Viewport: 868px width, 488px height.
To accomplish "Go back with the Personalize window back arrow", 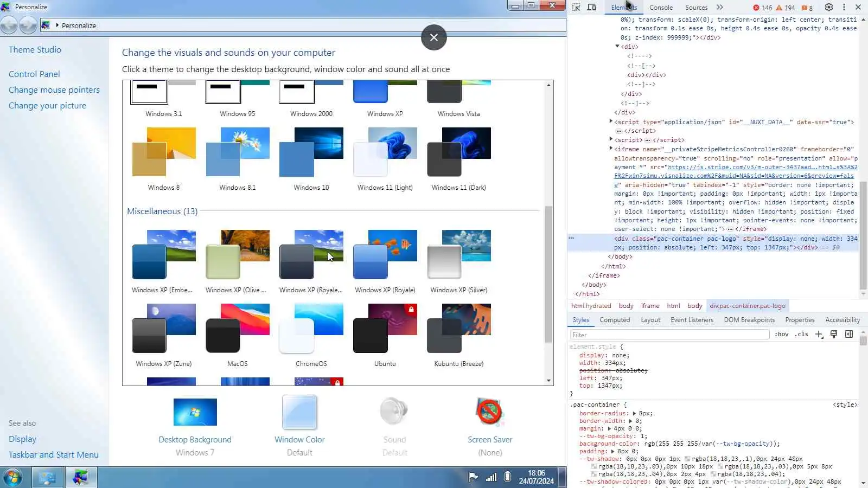I will (x=9, y=25).
